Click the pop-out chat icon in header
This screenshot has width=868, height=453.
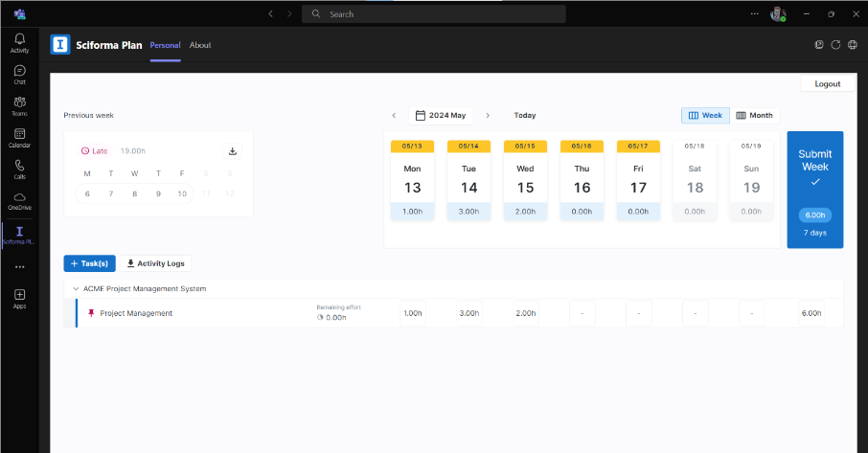pos(819,45)
